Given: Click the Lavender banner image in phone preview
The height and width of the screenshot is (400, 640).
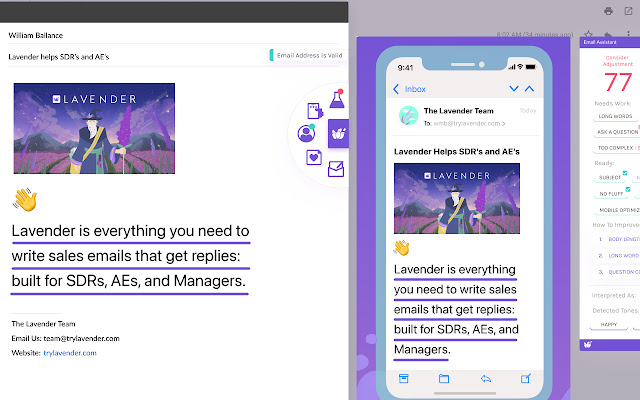Looking at the screenshot, I should [457, 198].
